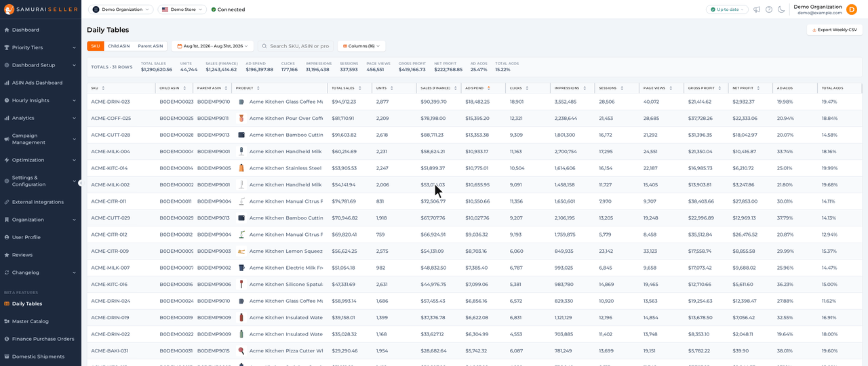Click SKU cell ACME-DRIN-023
Image resolution: width=868 pixels, height=366 pixels.
(x=111, y=102)
